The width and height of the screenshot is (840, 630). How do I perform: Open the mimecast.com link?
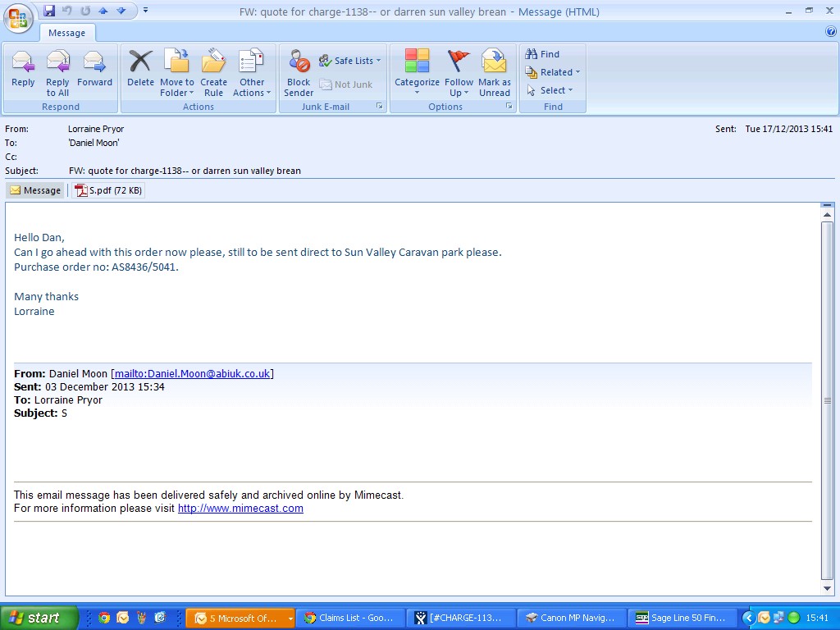(240, 508)
